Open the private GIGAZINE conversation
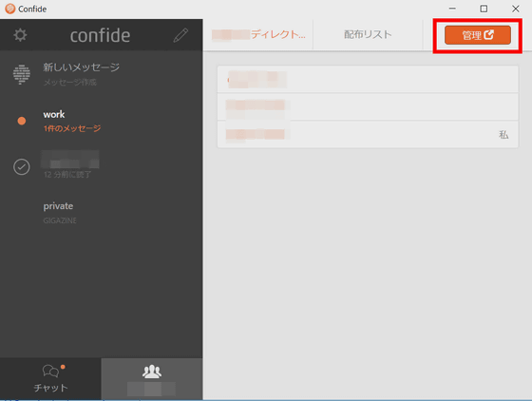 [102, 213]
